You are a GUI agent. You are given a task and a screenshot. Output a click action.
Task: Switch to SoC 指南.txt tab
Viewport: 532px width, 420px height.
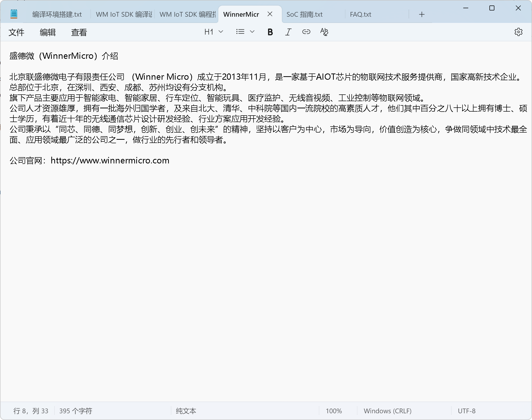304,14
